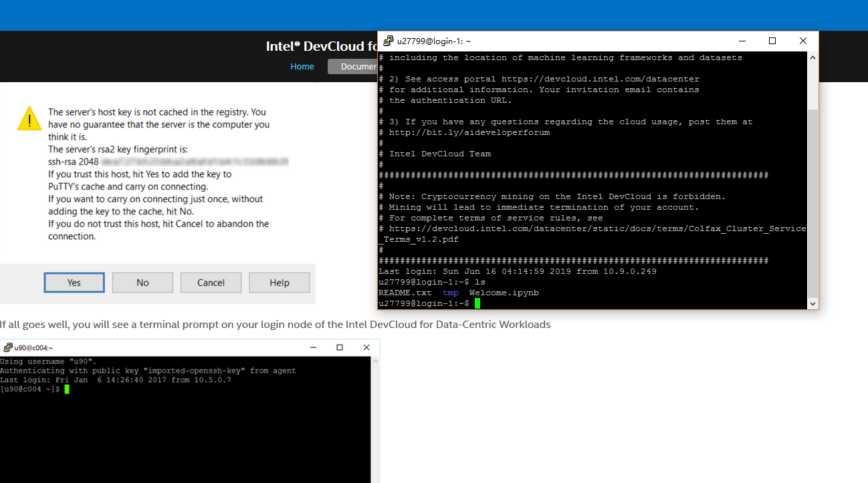
Task: Click Welcome.ipynb in the ls output
Action: (504, 293)
